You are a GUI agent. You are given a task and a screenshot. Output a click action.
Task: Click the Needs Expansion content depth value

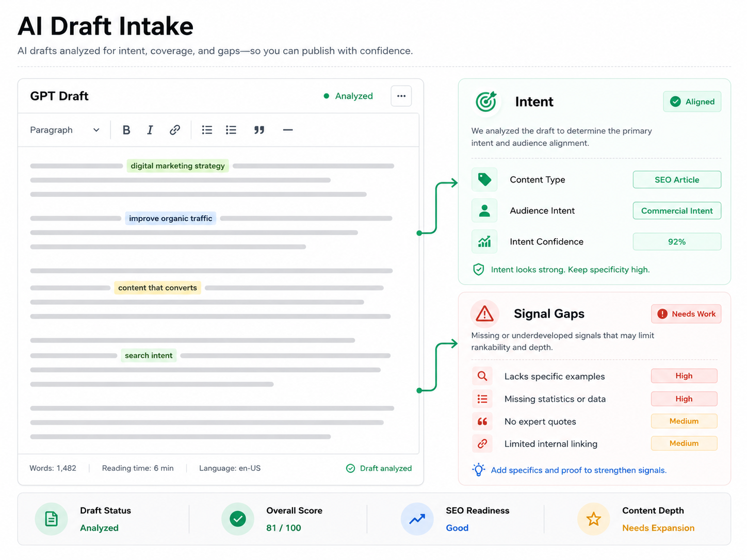tap(658, 528)
